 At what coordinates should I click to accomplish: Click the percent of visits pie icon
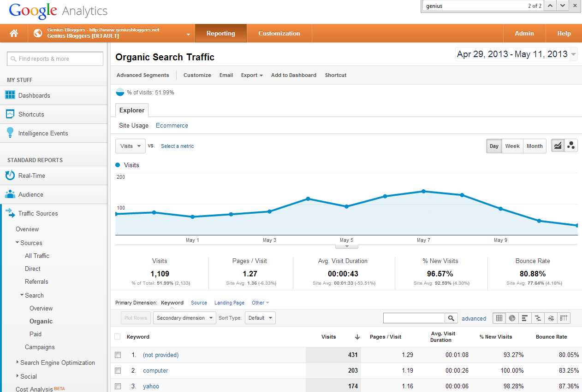120,92
